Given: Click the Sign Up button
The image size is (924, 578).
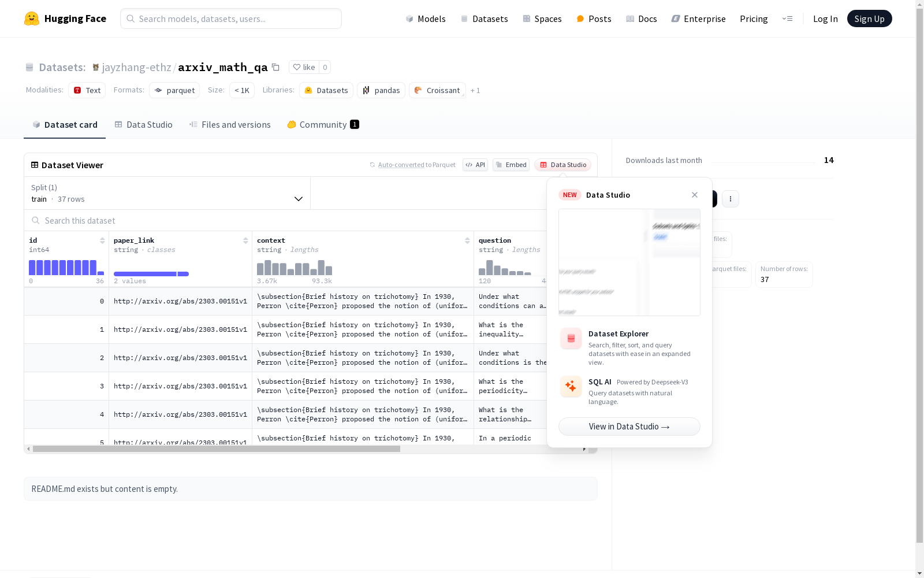Looking at the screenshot, I should tap(869, 18).
